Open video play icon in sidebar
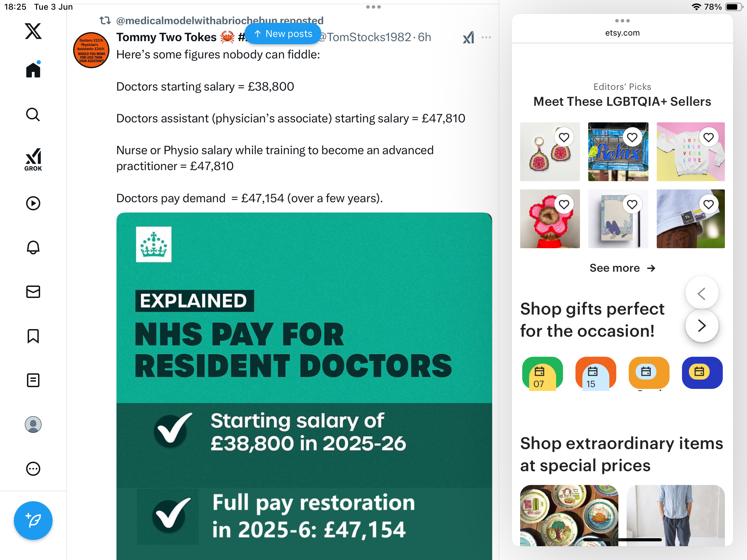 (33, 203)
